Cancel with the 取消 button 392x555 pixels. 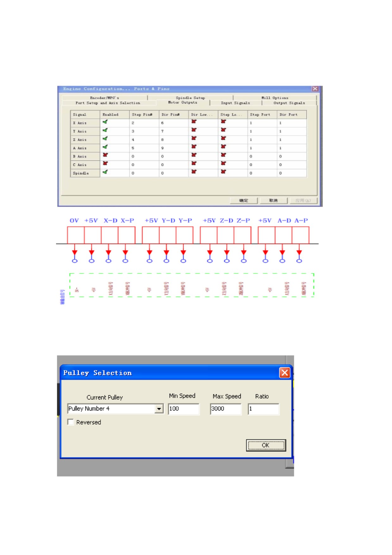pos(273,201)
